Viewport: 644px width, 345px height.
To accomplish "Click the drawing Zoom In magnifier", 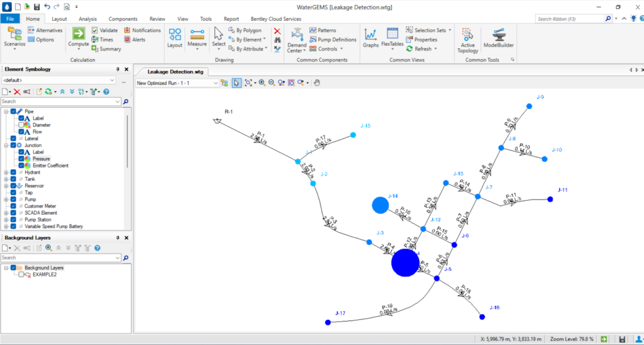I will point(262,82).
